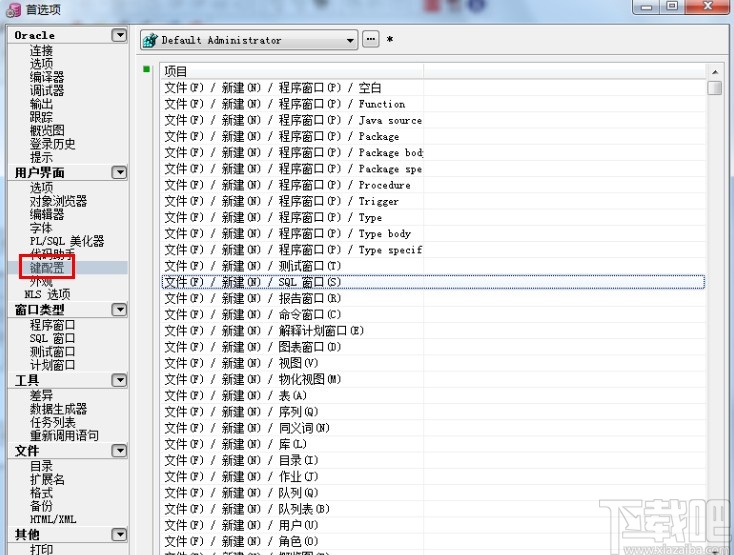734x555 pixels.
Task: Select the 程序窗口 / 空白 key row
Action: tap(433, 88)
